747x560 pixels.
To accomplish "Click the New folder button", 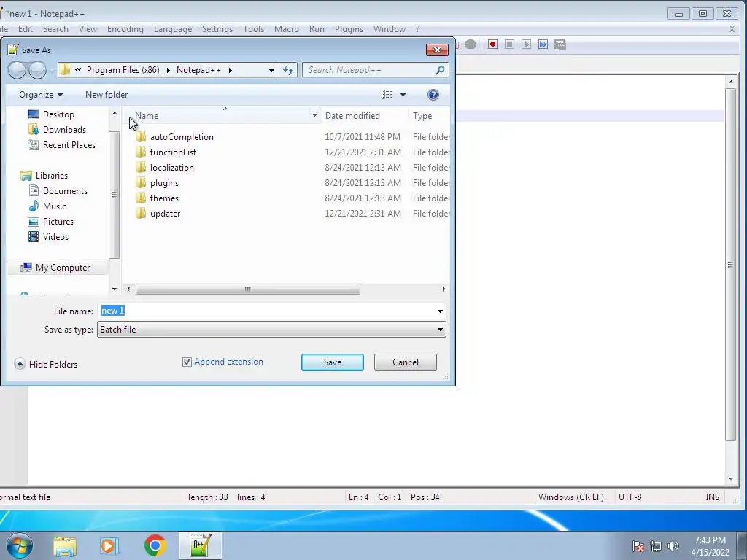I will tap(107, 95).
